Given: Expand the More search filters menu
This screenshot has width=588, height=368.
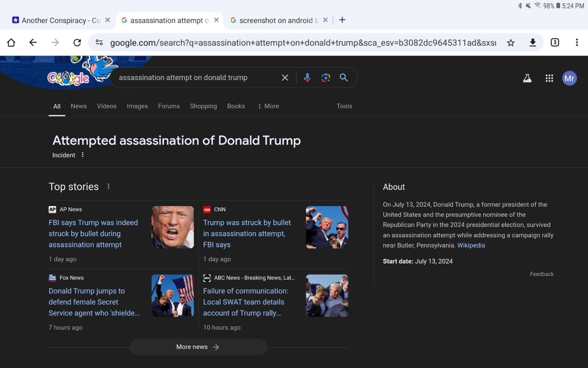Looking at the screenshot, I should (268, 106).
